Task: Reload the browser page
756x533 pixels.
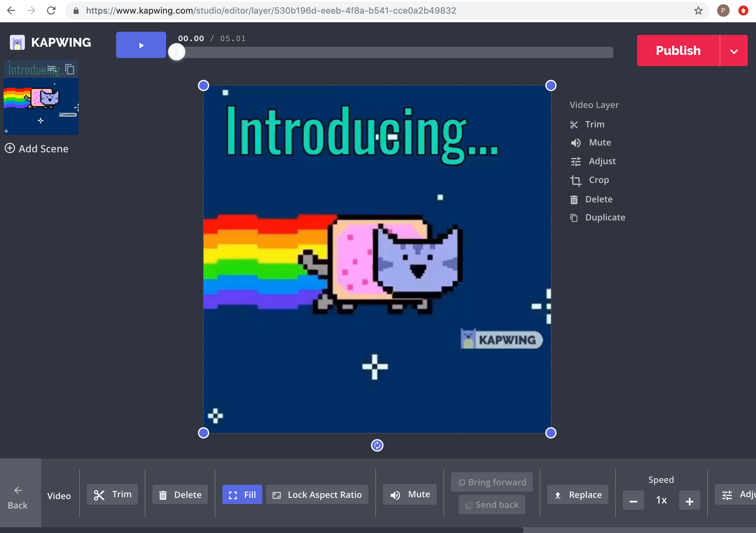Action: [x=51, y=11]
